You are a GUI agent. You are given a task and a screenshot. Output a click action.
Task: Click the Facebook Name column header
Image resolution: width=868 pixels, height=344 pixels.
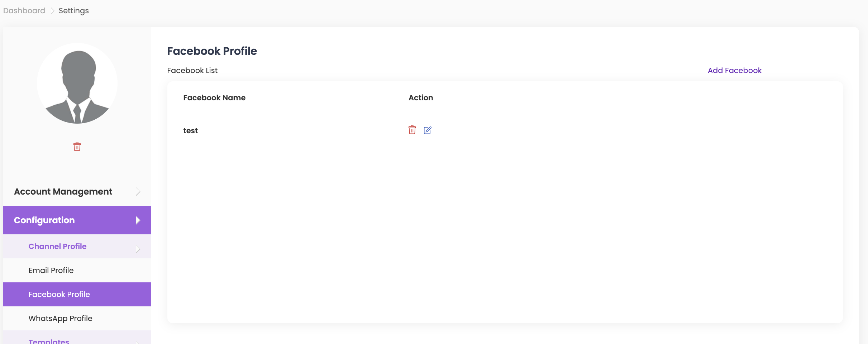coord(214,98)
